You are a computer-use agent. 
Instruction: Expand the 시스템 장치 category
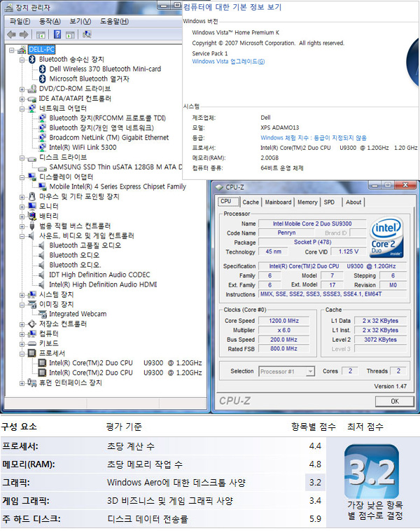(22, 296)
